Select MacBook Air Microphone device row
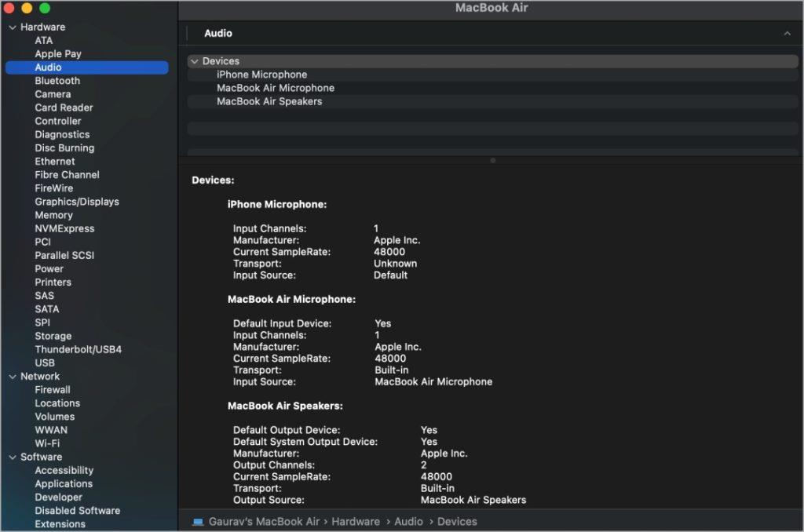 pyautogui.click(x=492, y=88)
